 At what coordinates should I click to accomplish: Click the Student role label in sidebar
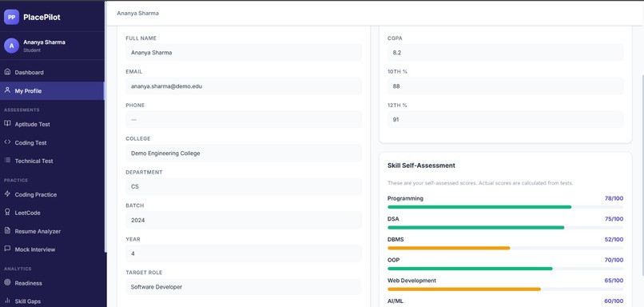point(32,50)
